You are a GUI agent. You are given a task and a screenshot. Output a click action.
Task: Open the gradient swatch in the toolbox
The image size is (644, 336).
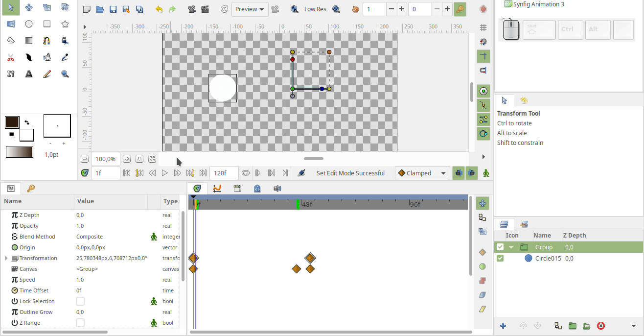point(20,152)
